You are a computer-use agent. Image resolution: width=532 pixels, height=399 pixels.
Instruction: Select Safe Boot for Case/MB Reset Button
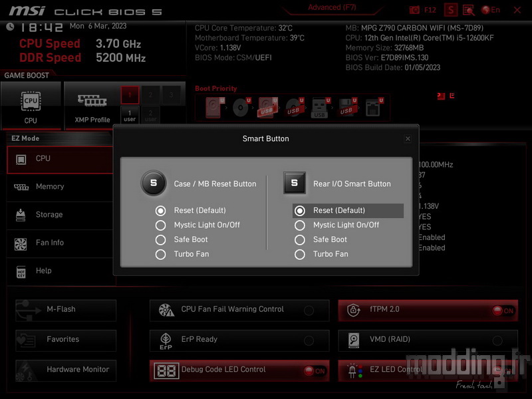click(160, 240)
